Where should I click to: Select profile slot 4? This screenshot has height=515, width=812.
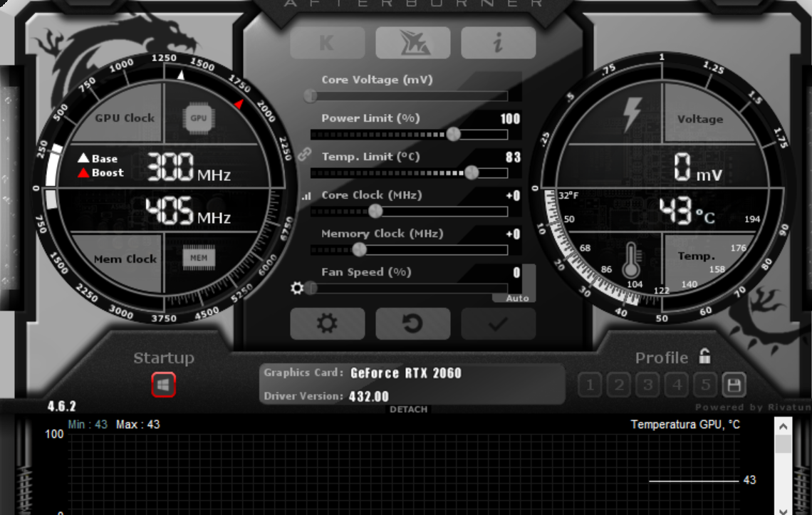point(677,385)
